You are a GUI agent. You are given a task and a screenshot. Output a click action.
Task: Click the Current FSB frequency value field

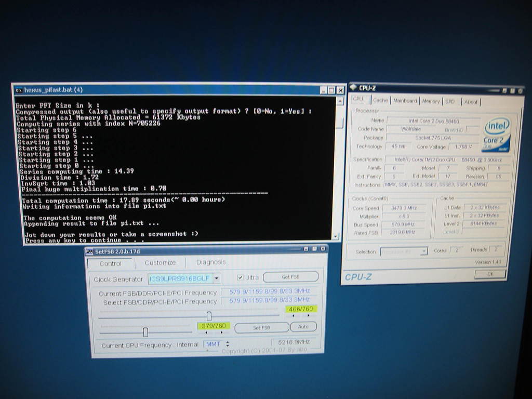coord(270,291)
